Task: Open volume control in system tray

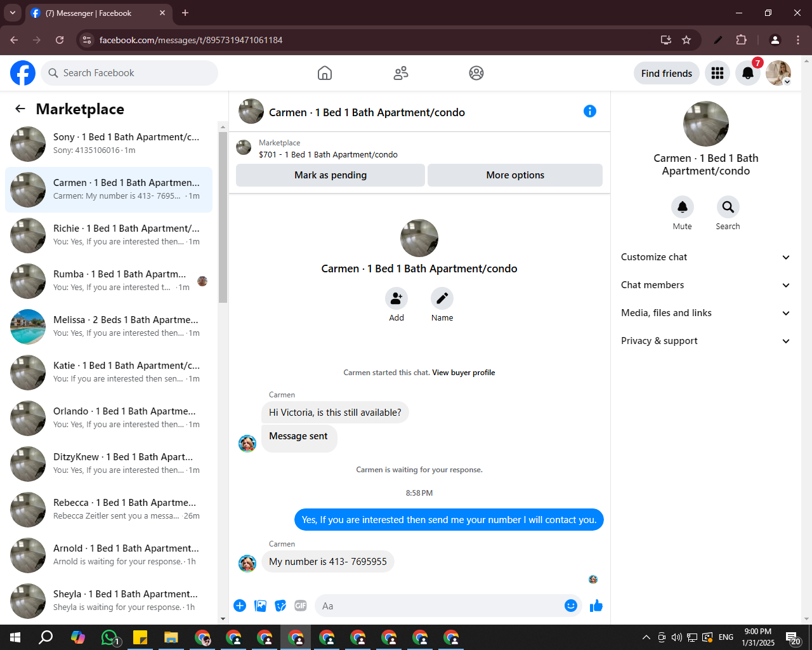Action: [x=677, y=637]
